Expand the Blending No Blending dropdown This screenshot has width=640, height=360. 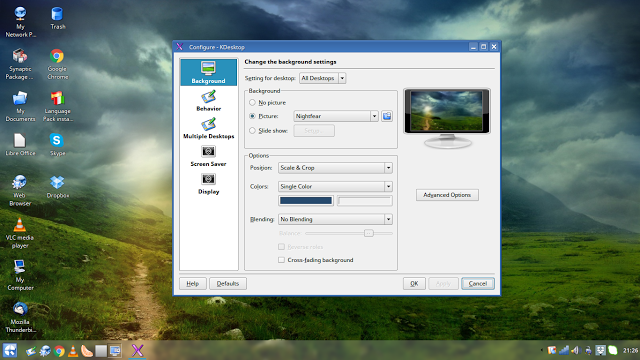coord(335,219)
